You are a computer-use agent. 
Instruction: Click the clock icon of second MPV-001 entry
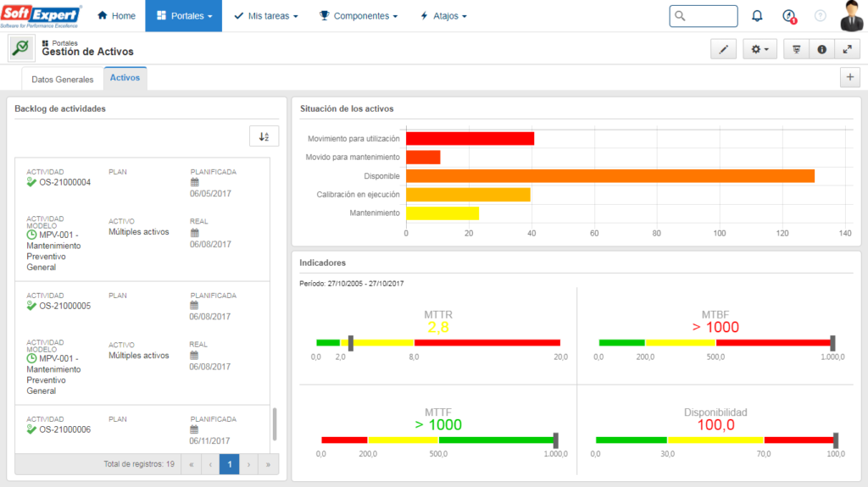pyautogui.click(x=31, y=358)
